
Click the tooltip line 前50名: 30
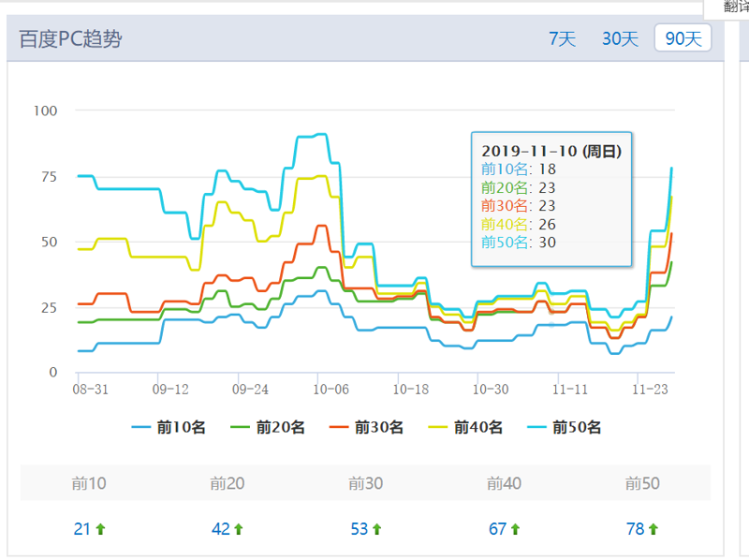[519, 243]
